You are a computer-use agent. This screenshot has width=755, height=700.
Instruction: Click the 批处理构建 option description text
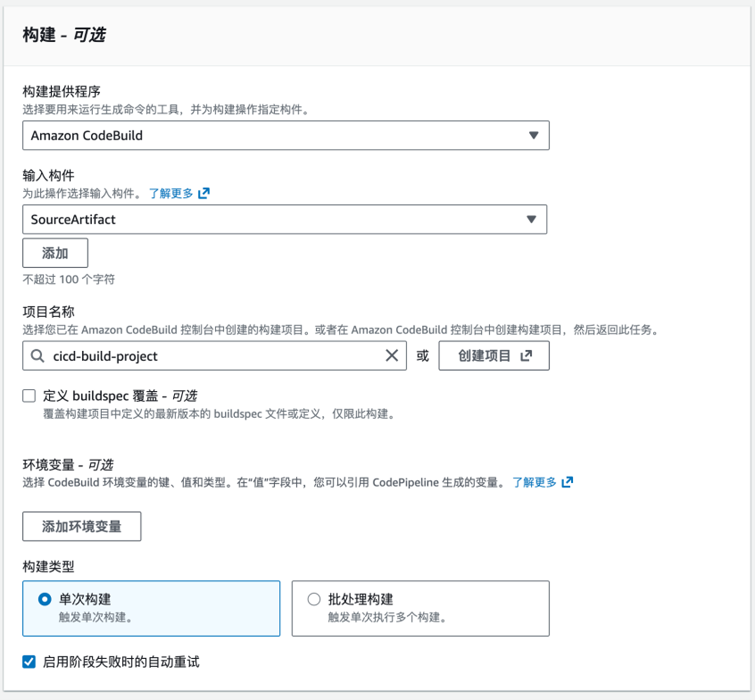tap(386, 617)
